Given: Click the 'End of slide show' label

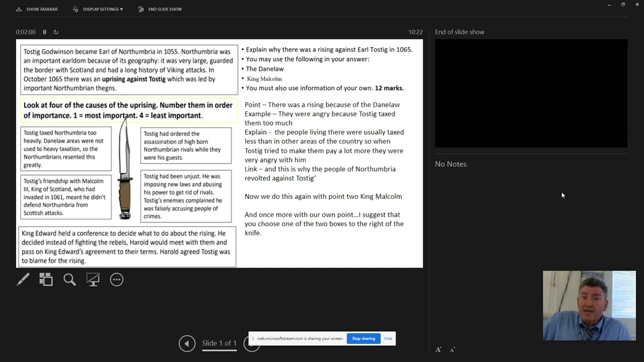Looking at the screenshot, I should click(x=460, y=32).
